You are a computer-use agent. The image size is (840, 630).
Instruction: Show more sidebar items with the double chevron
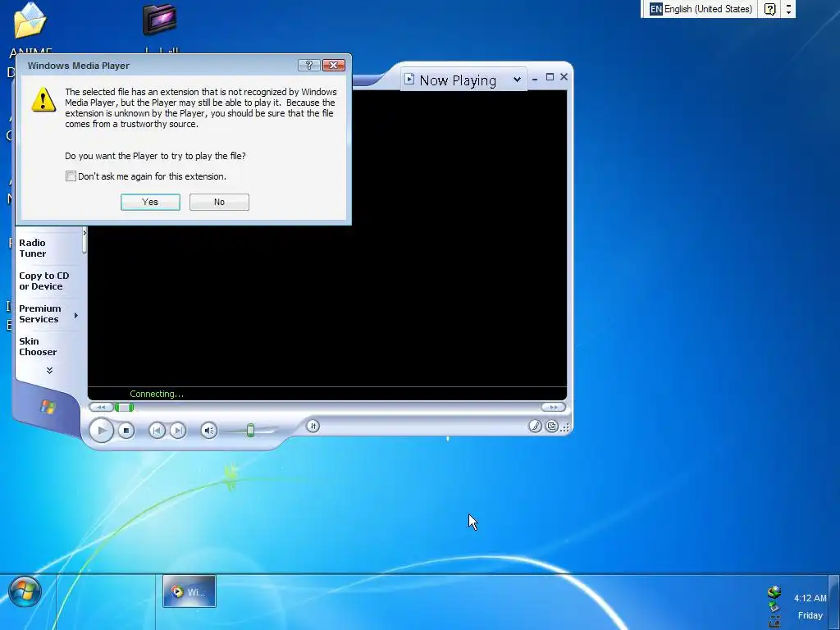tap(49, 370)
